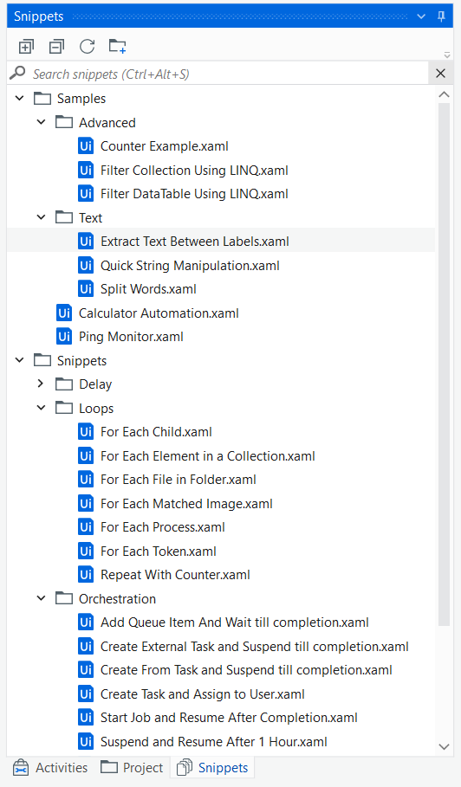Switch to the Activities tab
This screenshot has height=787, width=461.
50,767
